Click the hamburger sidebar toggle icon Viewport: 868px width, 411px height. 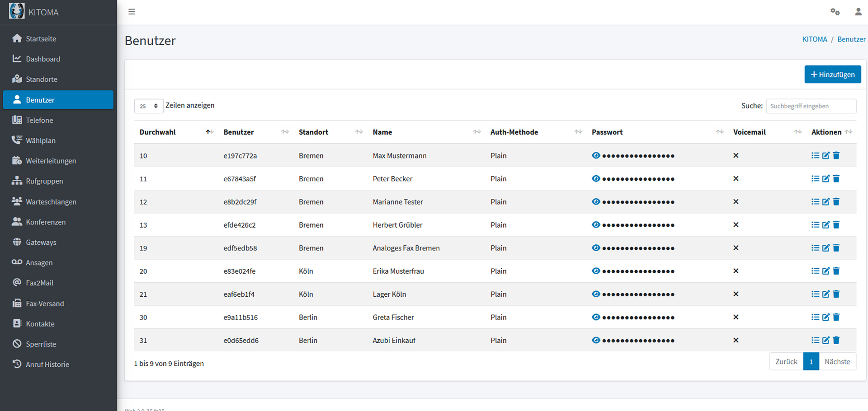[132, 12]
